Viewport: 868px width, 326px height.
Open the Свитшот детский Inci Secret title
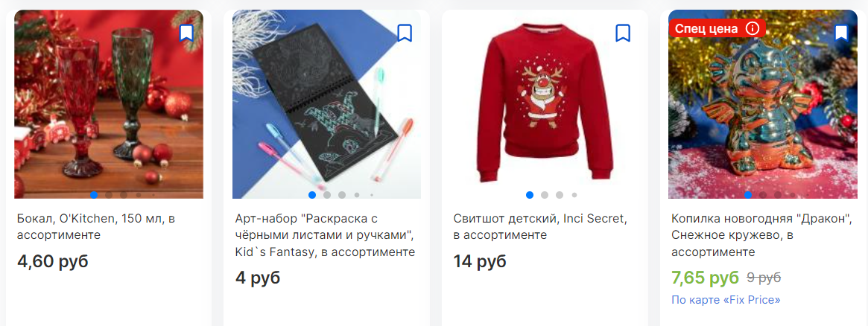539,226
